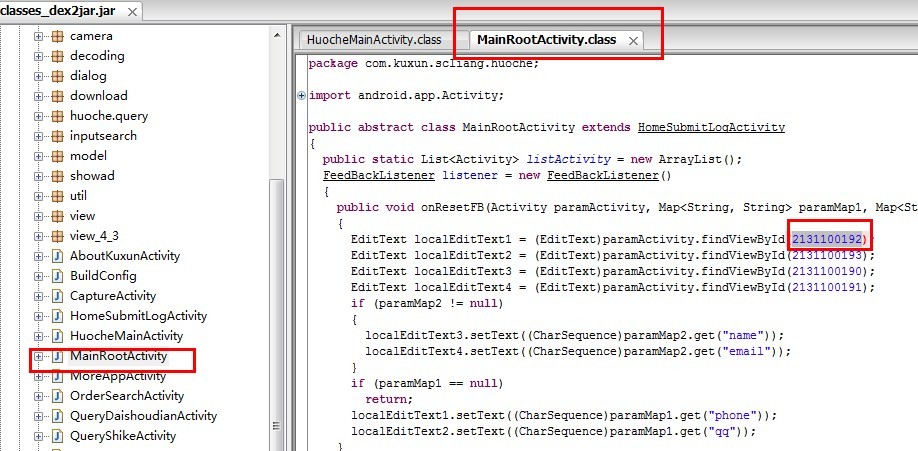The height and width of the screenshot is (451, 918).
Task: Select HuocheMainActivity in the tree
Action: (126, 336)
